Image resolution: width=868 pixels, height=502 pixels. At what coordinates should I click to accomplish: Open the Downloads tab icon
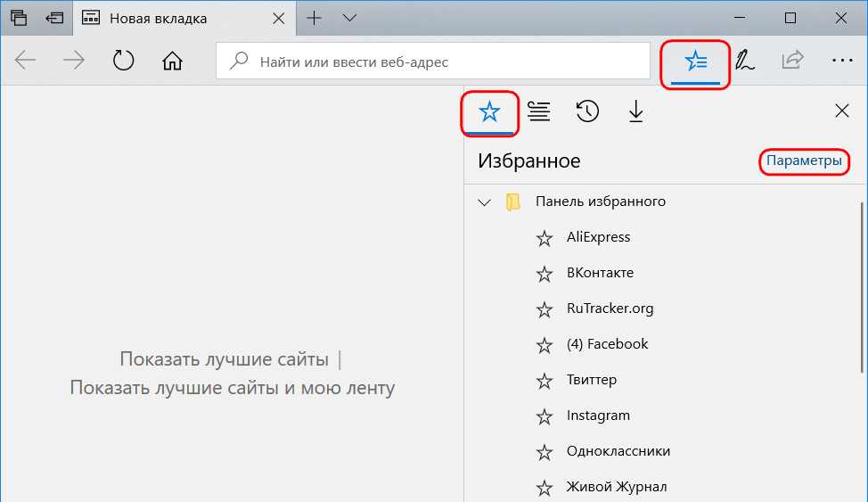(635, 111)
